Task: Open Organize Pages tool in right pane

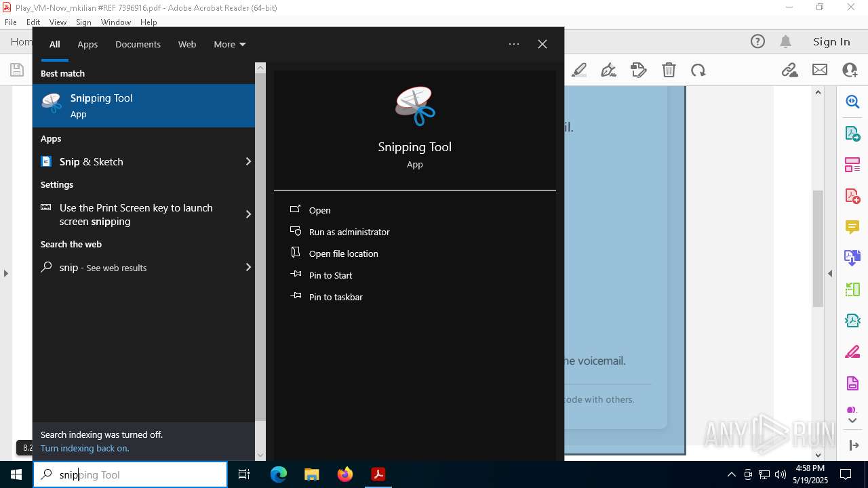Action: (x=852, y=164)
